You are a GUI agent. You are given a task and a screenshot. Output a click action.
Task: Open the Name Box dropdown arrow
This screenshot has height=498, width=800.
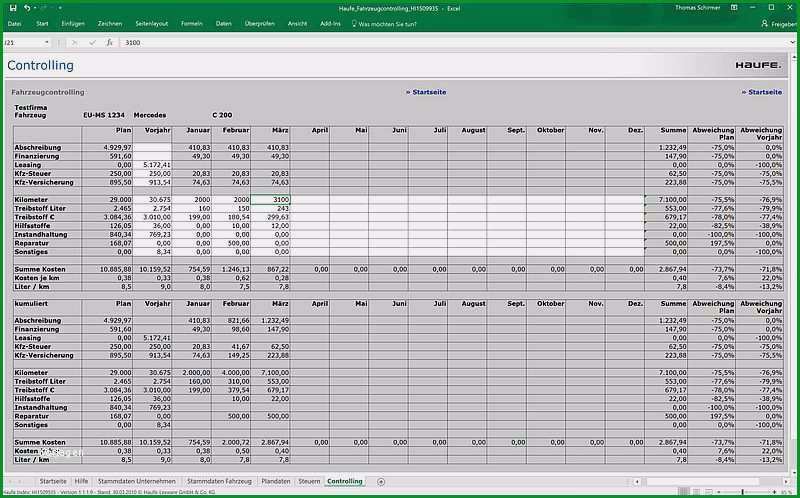click(46, 43)
